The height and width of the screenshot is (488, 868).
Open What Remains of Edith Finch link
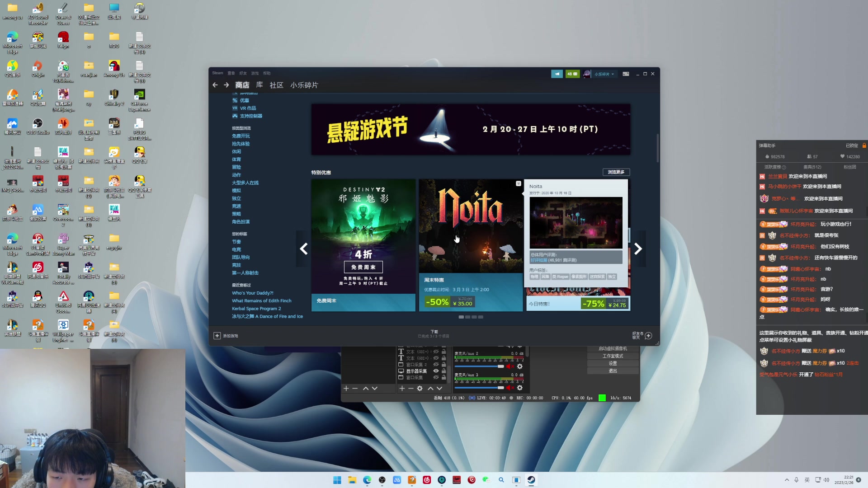click(x=262, y=301)
